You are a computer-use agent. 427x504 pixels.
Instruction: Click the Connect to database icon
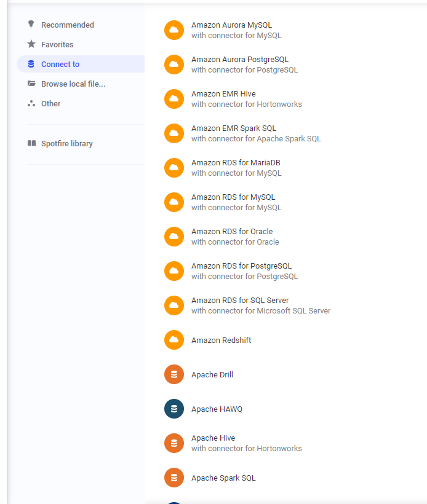31,64
